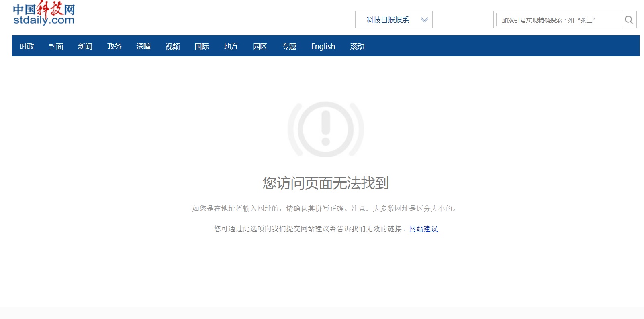Open the 科技日报报系 dropdown
Screen dimensions: 644x319
tap(388, 20)
